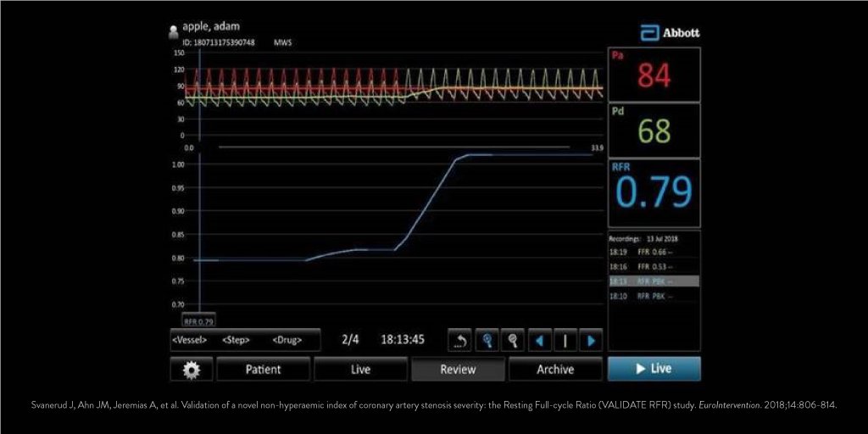Open the Step selector
Screen dimensions: 868x434
(236, 340)
